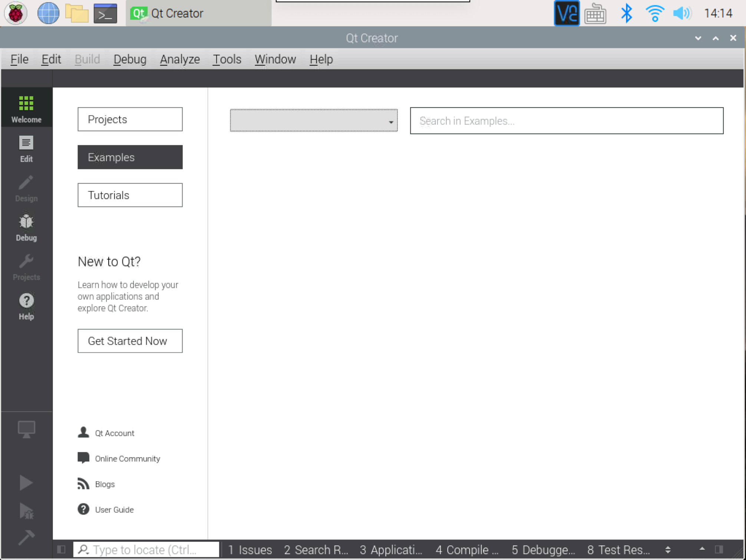Open the Design mode

(x=26, y=188)
